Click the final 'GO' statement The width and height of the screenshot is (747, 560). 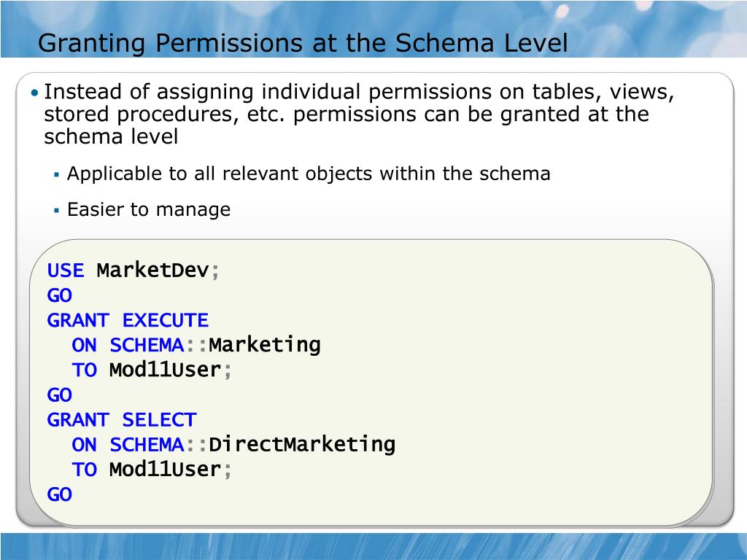60,495
